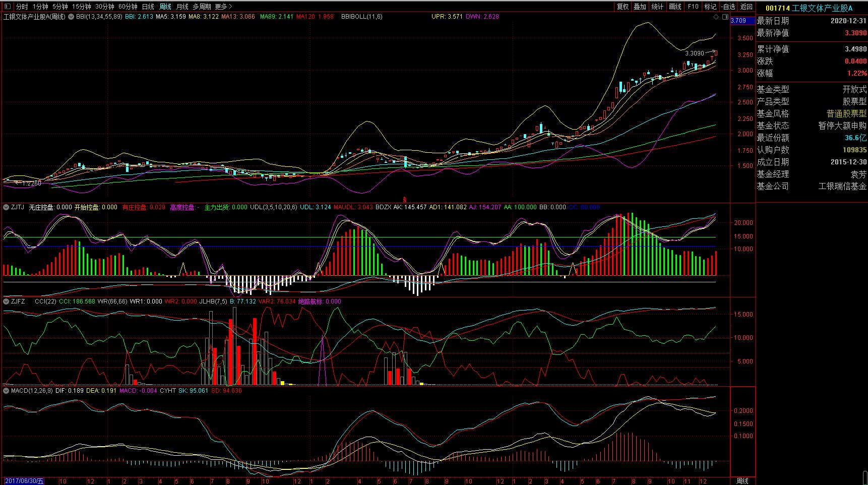Open main chart indicator dropdown arrow

[71, 17]
